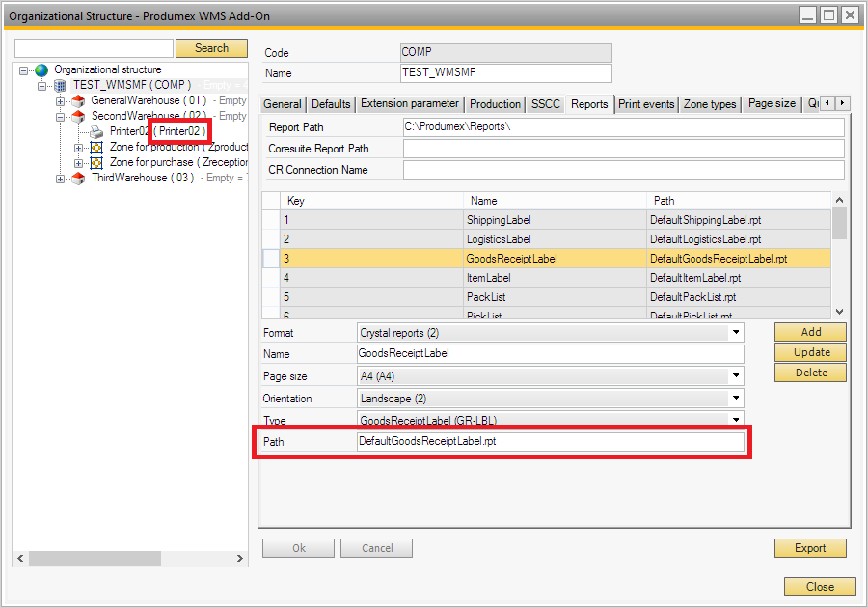Switch to the Print events tab
The height and width of the screenshot is (608, 868).
646,104
